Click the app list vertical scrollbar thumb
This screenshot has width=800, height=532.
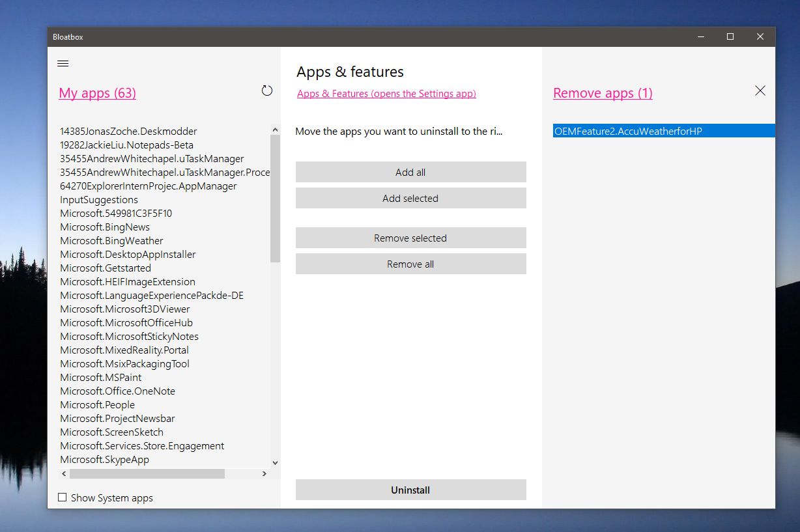tap(275, 199)
